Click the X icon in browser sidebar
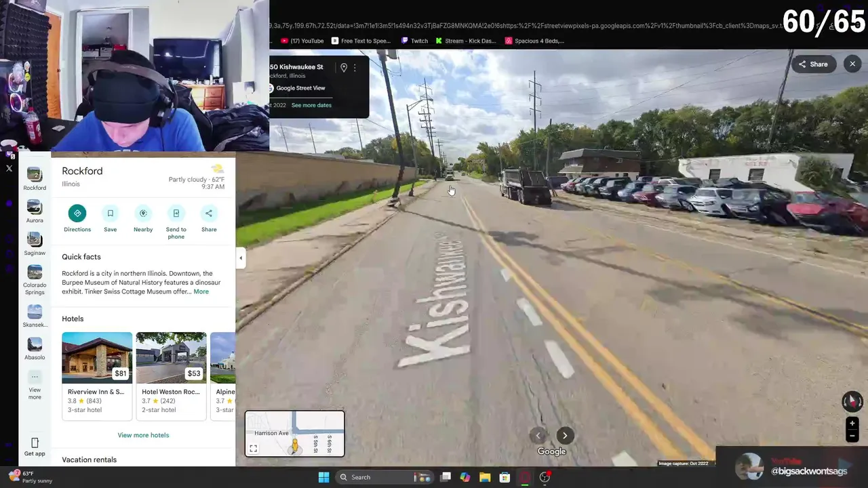 (x=9, y=168)
